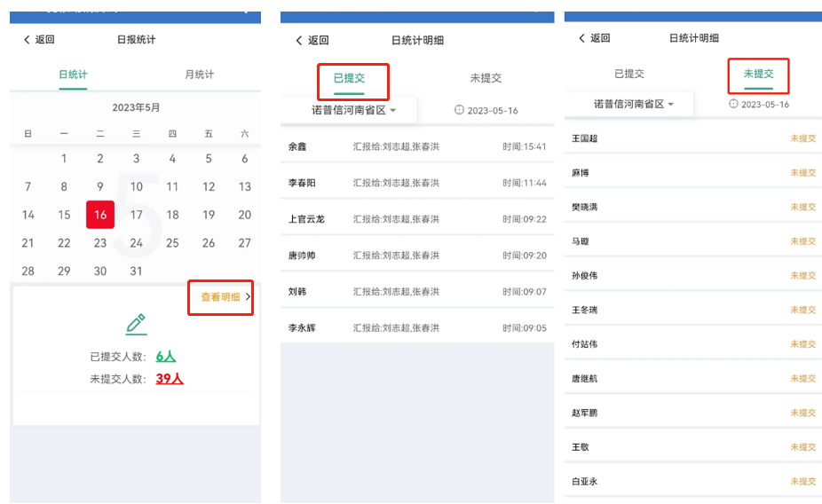The height and width of the screenshot is (504, 822).
Task: Switch to the 月统计 tab
Action: [199, 75]
